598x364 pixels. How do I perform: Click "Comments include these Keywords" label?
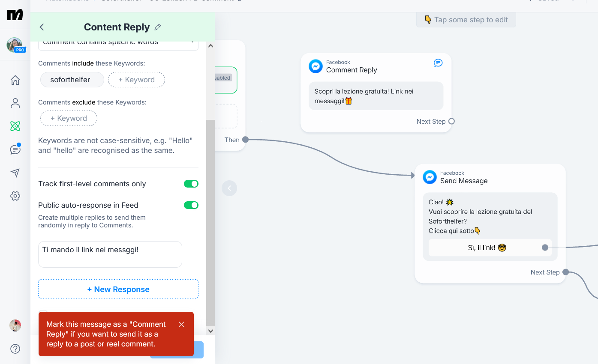pyautogui.click(x=91, y=63)
